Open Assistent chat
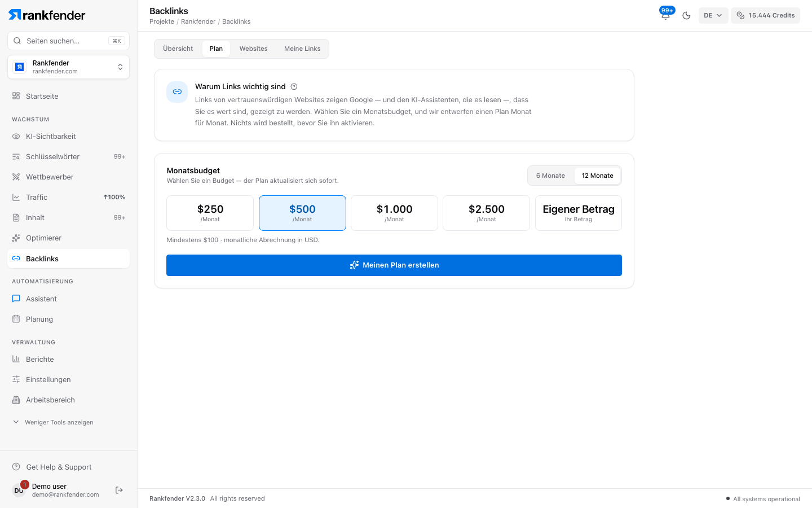The width and height of the screenshot is (812, 508). click(x=68, y=299)
